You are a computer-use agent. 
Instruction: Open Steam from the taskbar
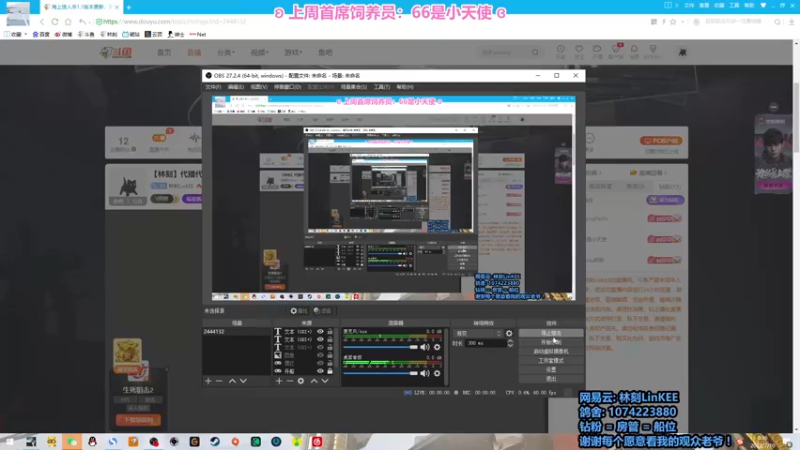coord(215,441)
